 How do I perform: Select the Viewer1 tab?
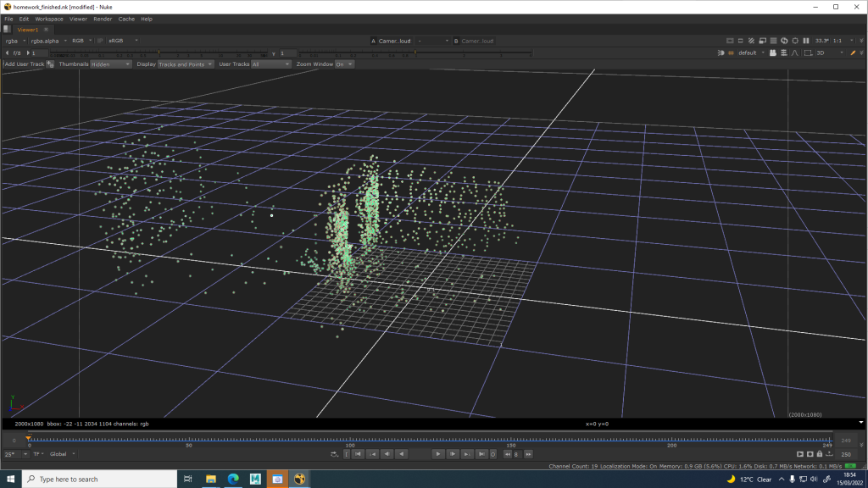pyautogui.click(x=28, y=30)
